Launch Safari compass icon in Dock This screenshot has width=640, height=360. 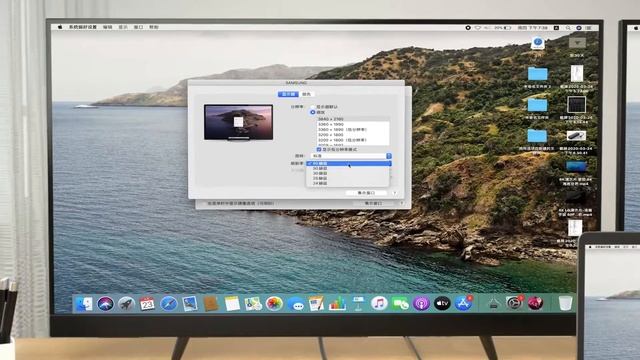(x=168, y=304)
